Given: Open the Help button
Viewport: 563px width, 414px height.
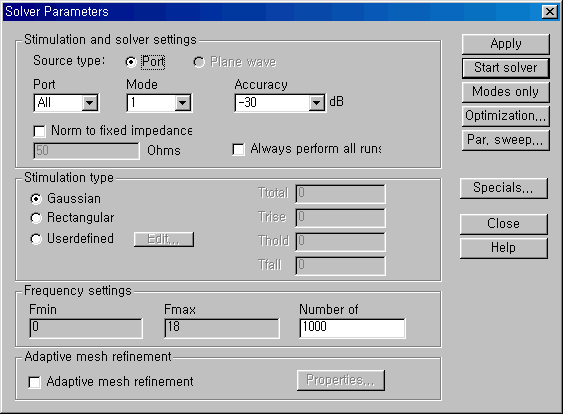Looking at the screenshot, I should pos(504,248).
